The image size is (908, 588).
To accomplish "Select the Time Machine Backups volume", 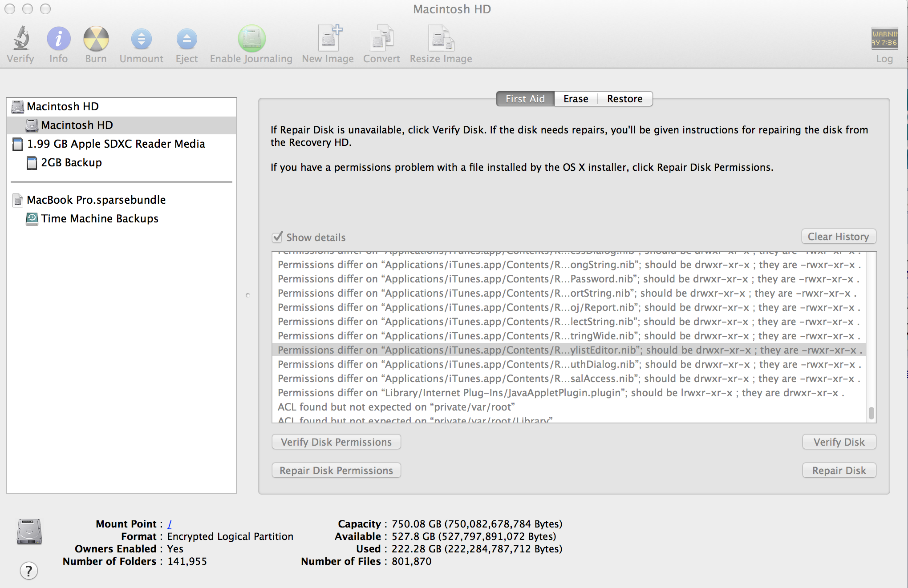I will [x=100, y=219].
